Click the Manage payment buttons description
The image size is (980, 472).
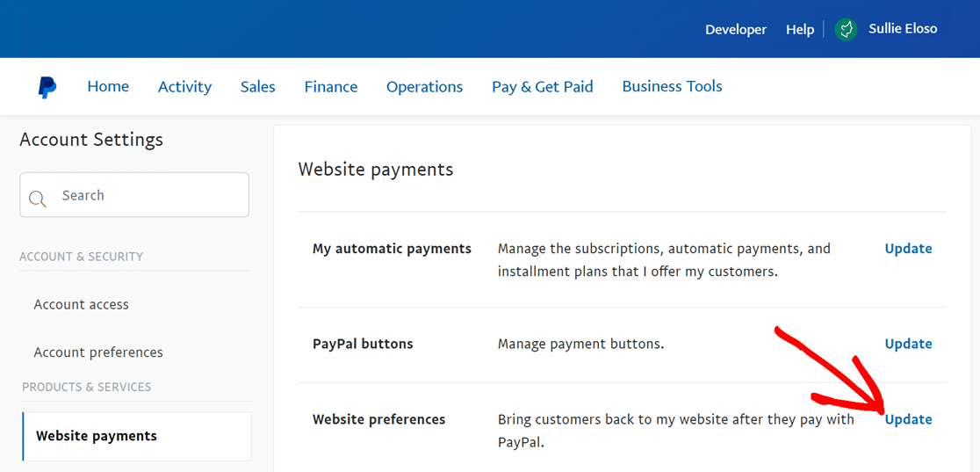point(580,345)
